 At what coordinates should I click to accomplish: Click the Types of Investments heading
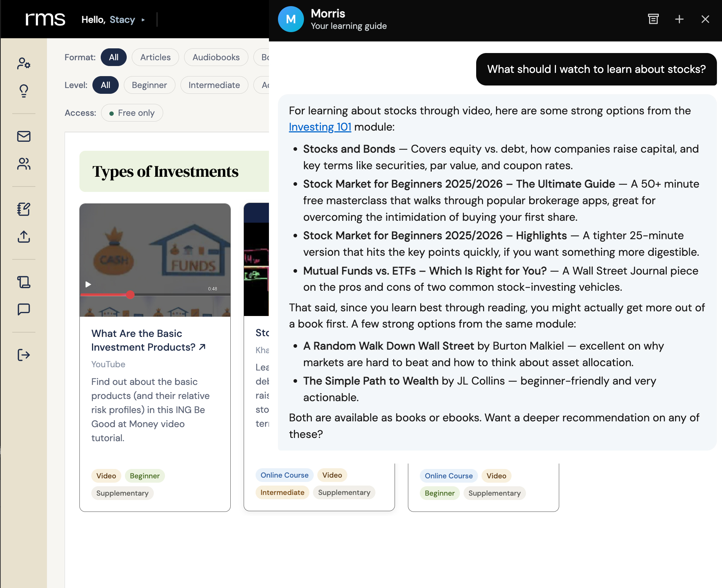(165, 171)
